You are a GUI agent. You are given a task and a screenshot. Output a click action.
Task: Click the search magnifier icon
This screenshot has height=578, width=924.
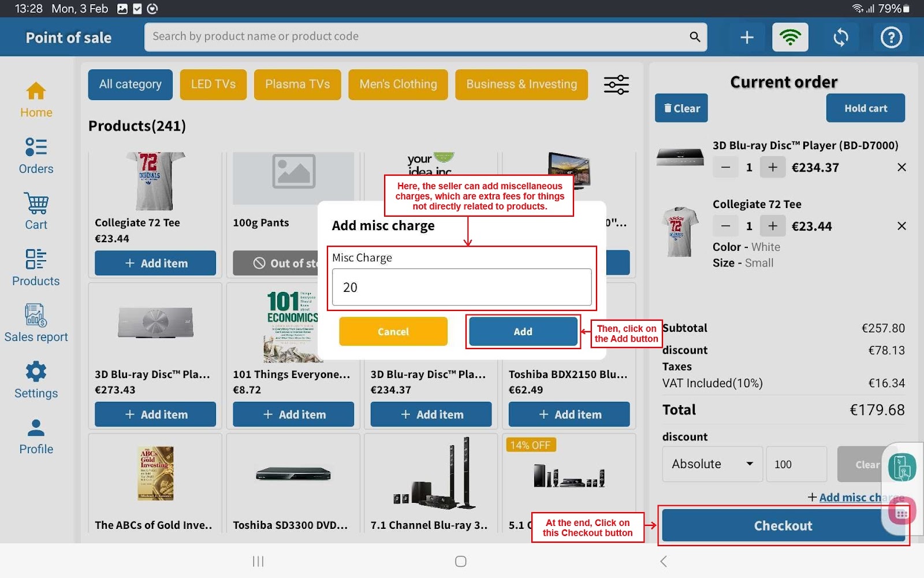point(695,37)
